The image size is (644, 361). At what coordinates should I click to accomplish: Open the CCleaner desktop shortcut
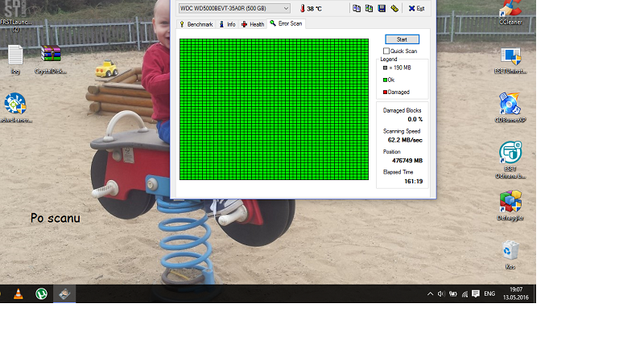point(510,10)
